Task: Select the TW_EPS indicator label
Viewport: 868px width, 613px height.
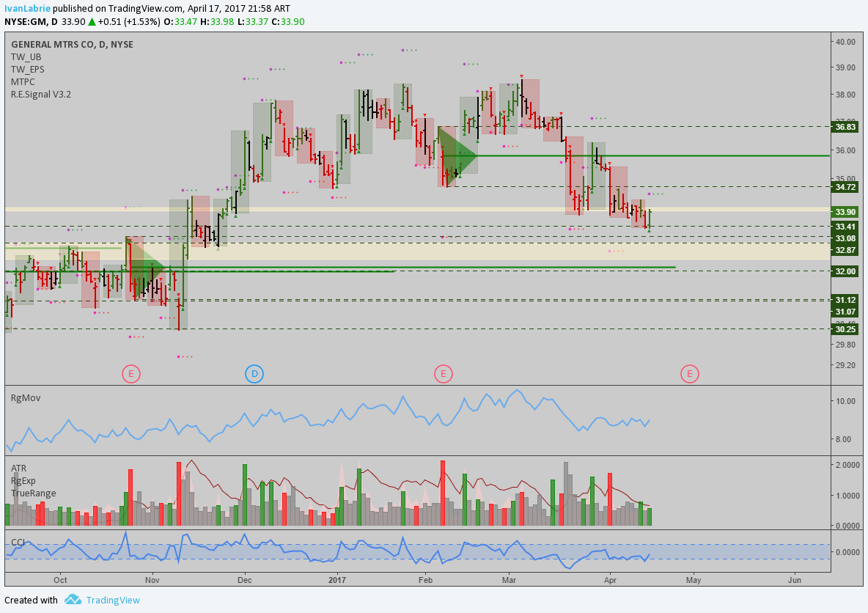Action: coord(28,69)
